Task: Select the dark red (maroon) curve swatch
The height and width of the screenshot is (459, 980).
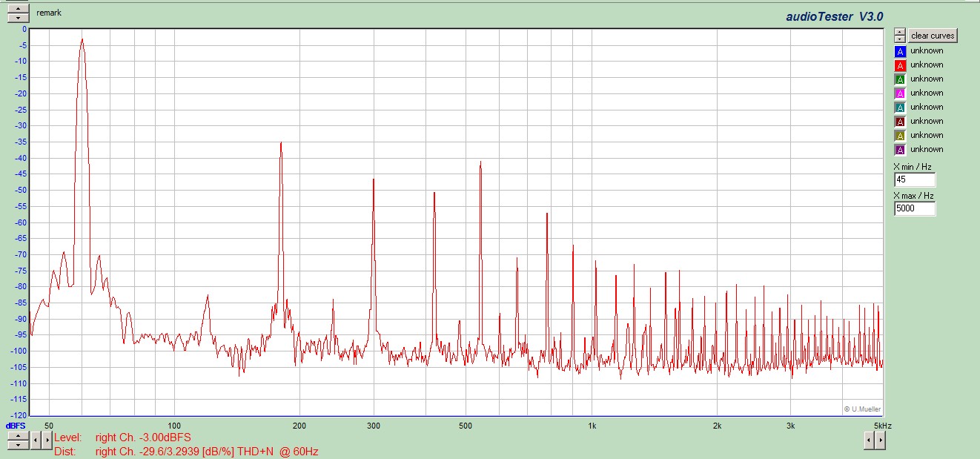Action: coord(900,122)
